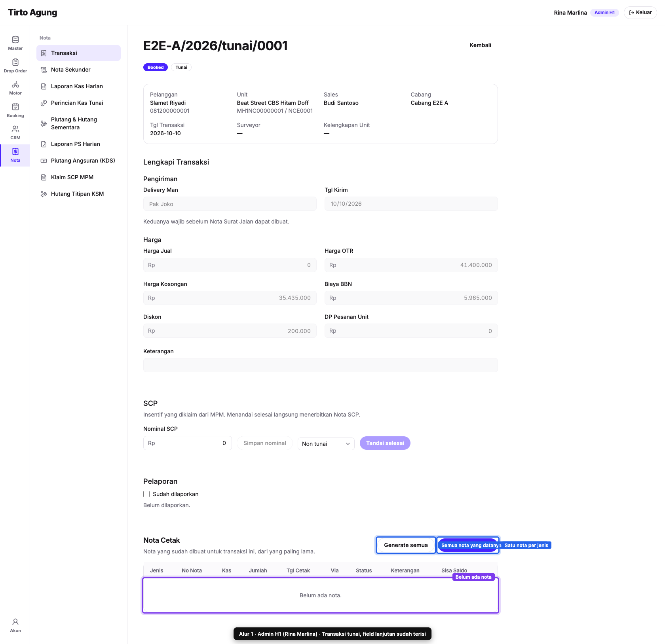Image resolution: width=665 pixels, height=644 pixels.
Task: Click the Tirto Agung logo text
Action: click(x=32, y=12)
